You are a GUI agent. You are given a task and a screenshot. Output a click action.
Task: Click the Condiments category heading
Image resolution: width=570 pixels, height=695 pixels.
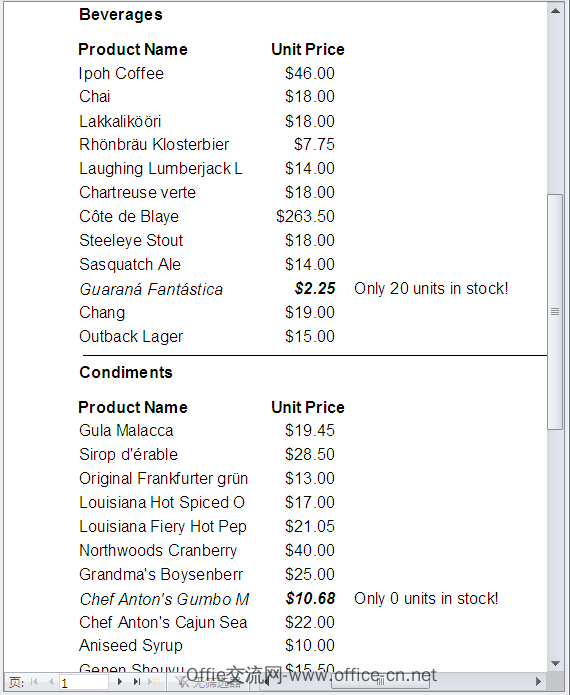point(126,372)
